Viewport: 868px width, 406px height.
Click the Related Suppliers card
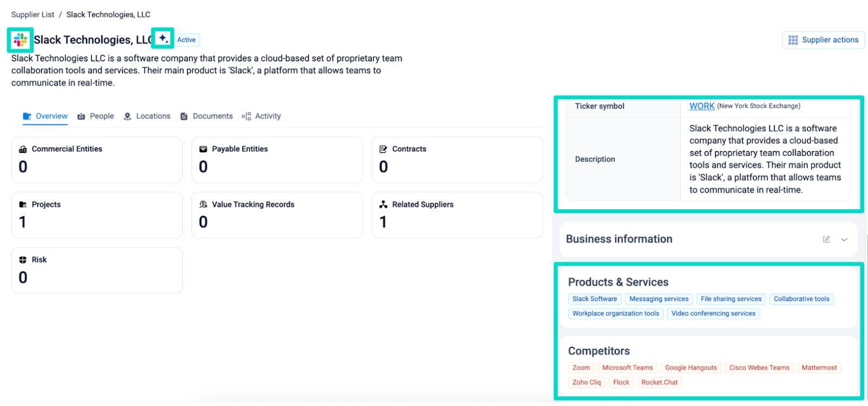pos(457,215)
